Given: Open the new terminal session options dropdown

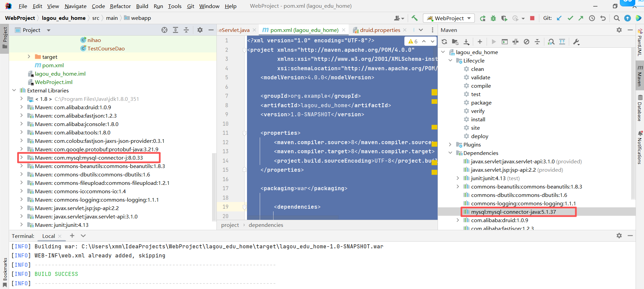Looking at the screenshot, I should (84, 236).
